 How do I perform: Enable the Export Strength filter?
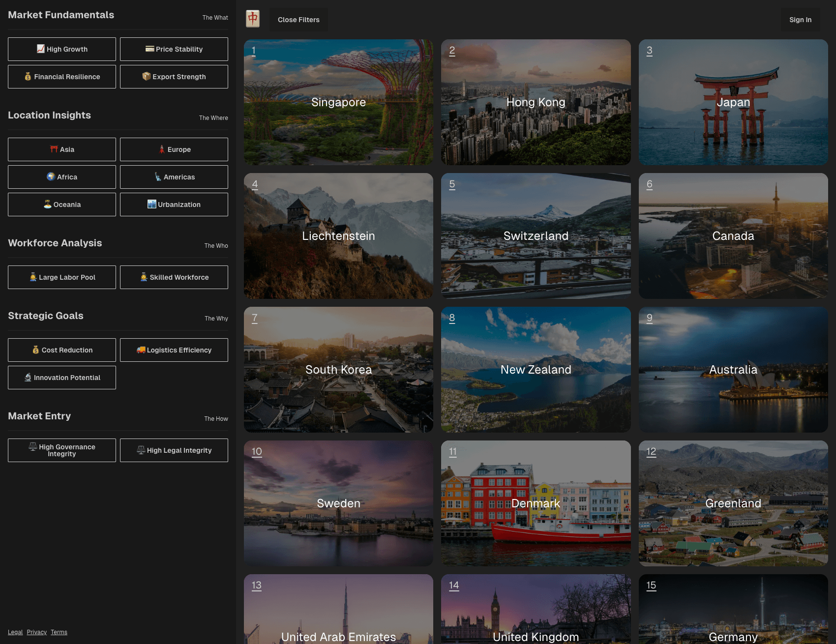point(174,77)
